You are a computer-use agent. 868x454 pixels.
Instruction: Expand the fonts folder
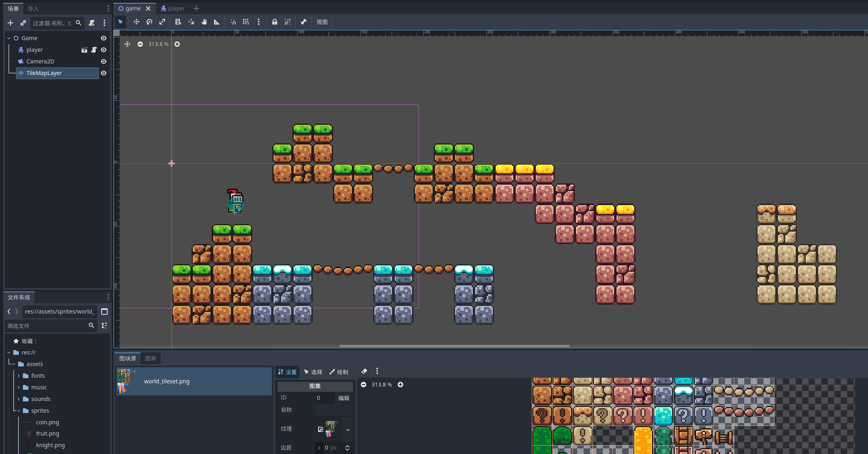pos(18,376)
